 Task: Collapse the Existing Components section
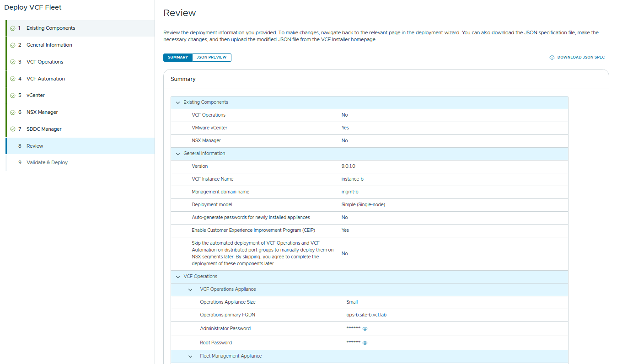point(178,102)
